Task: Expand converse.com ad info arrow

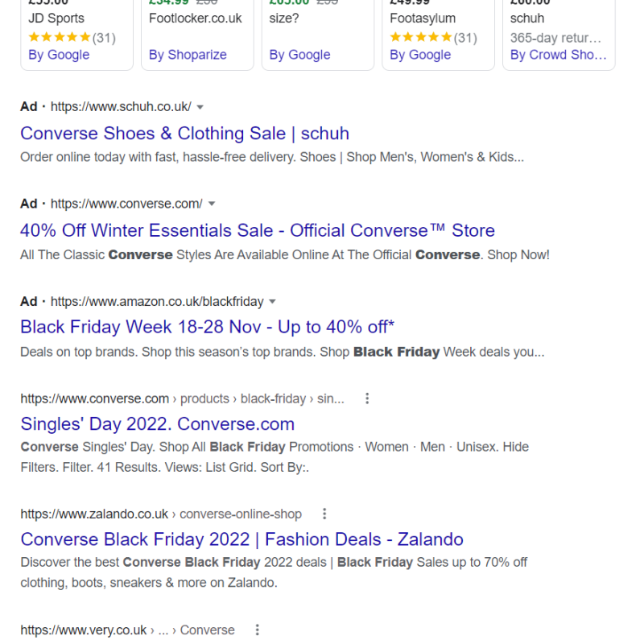Action: click(212, 204)
